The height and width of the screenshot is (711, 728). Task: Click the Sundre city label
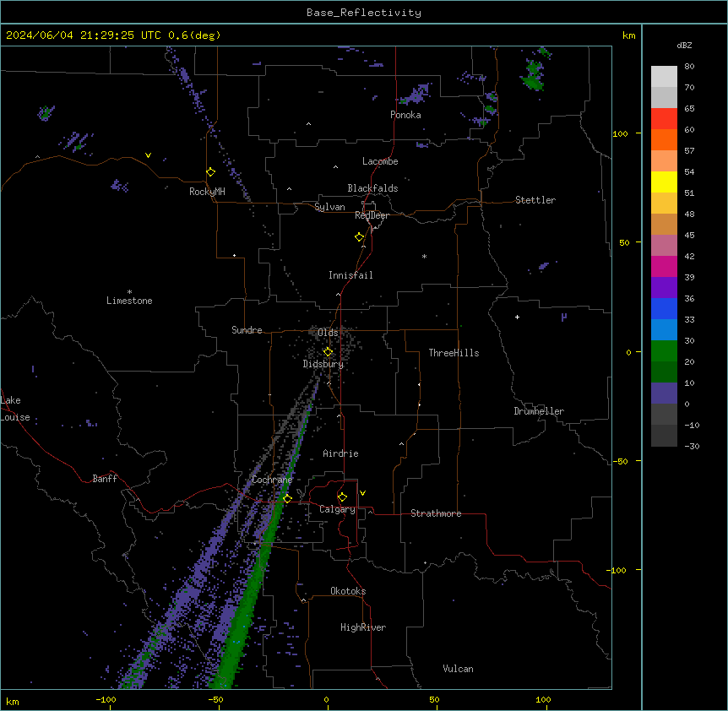(x=247, y=330)
